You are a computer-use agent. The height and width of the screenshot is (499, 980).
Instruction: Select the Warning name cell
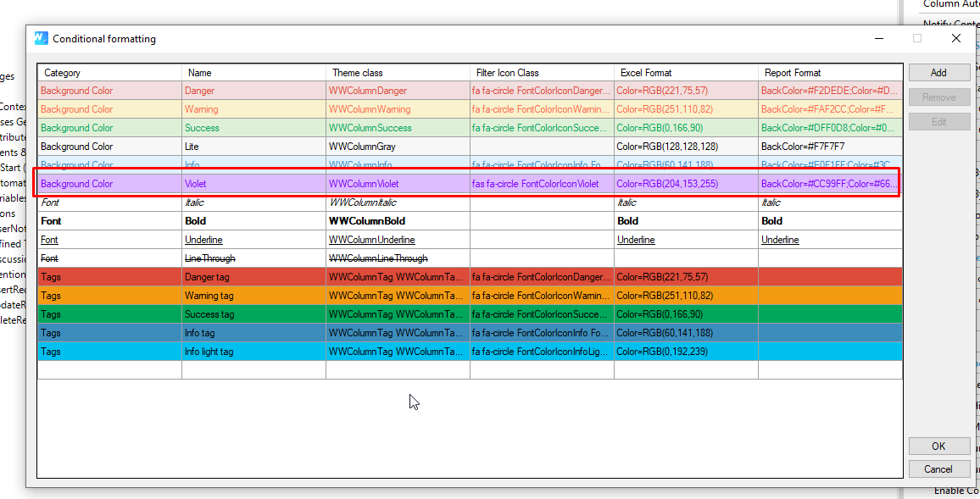pyautogui.click(x=253, y=109)
